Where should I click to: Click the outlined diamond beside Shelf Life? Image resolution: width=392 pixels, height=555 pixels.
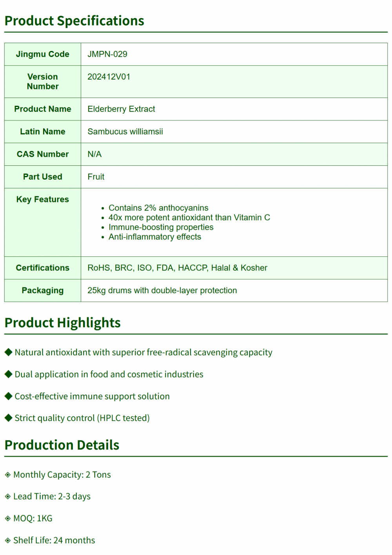[8, 540]
